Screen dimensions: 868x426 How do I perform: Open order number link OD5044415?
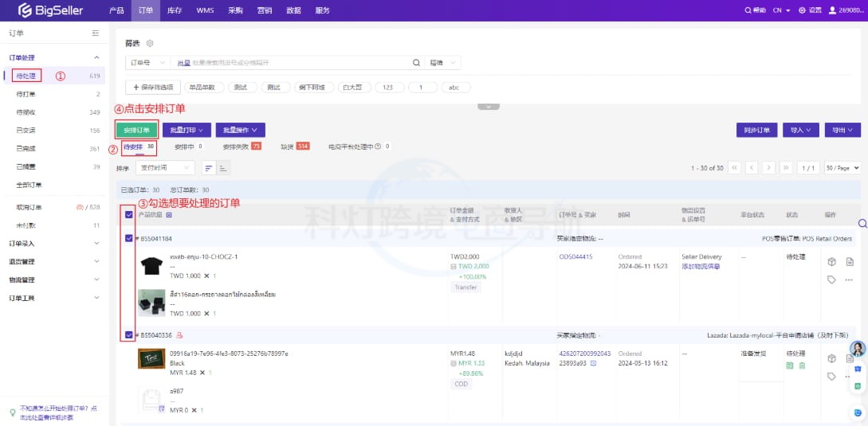click(x=575, y=256)
